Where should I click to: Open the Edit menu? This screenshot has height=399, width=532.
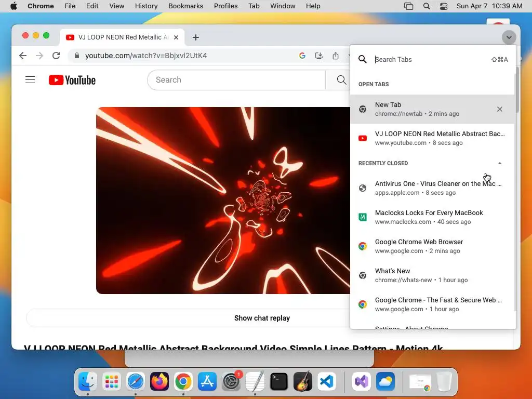pos(92,6)
